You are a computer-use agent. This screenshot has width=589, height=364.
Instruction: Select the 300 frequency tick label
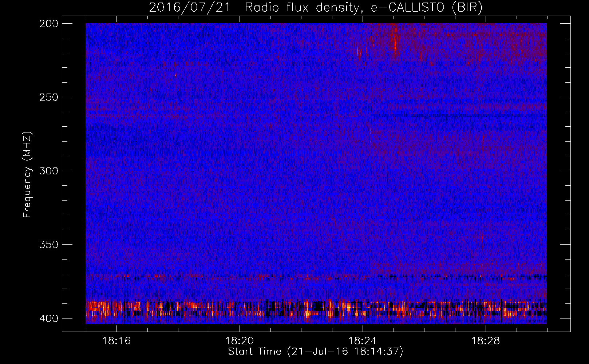tap(48, 171)
